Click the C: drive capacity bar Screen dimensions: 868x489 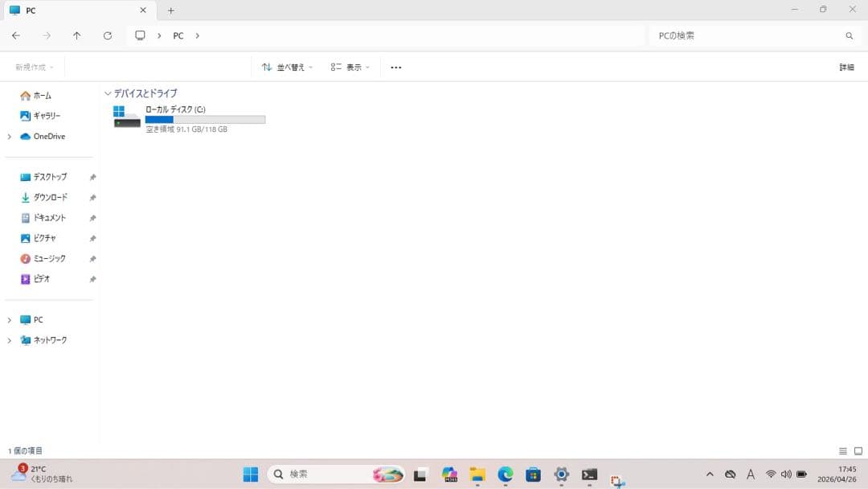(x=206, y=120)
